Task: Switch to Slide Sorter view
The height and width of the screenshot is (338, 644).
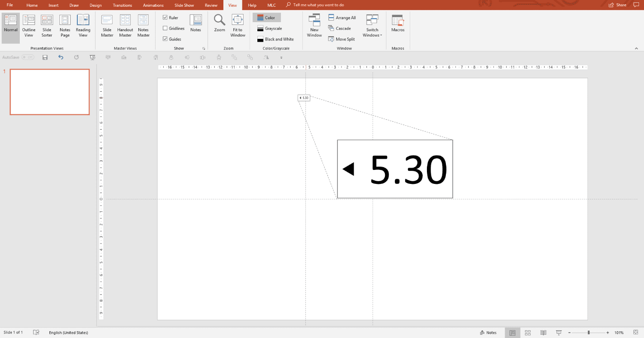Action: 47,26
